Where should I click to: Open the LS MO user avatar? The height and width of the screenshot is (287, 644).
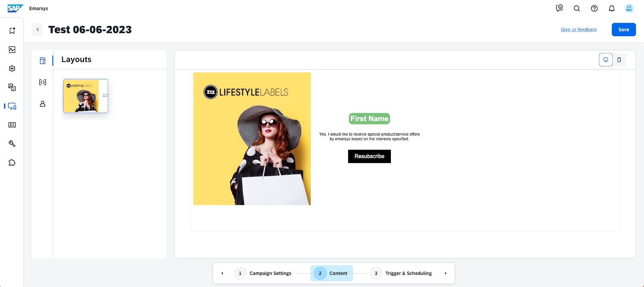(x=629, y=8)
